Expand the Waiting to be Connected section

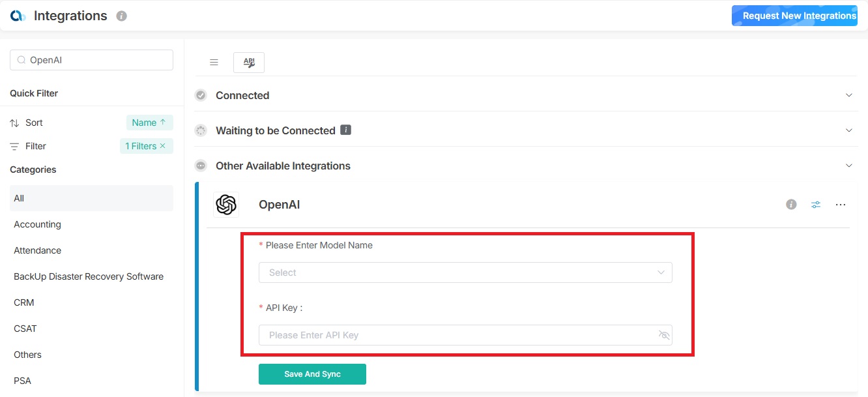tap(849, 130)
